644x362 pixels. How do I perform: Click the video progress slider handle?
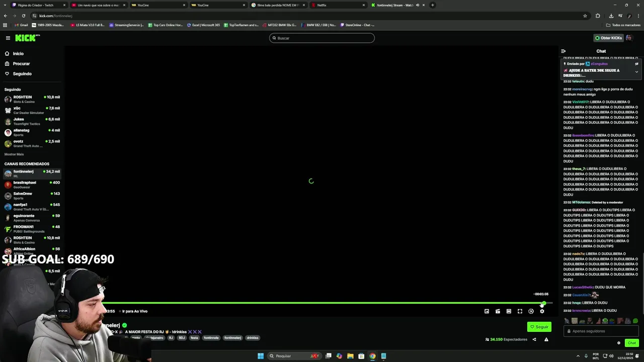(x=543, y=303)
